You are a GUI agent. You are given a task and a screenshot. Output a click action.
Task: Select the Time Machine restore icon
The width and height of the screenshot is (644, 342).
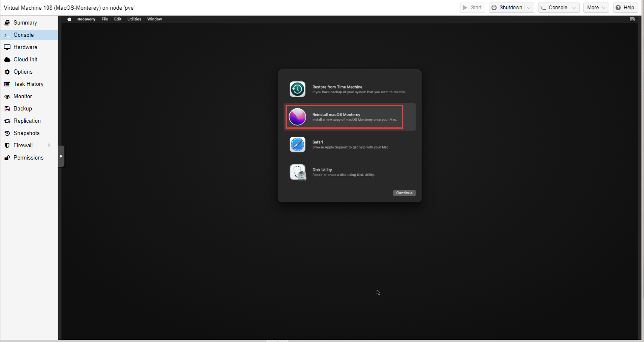(297, 89)
